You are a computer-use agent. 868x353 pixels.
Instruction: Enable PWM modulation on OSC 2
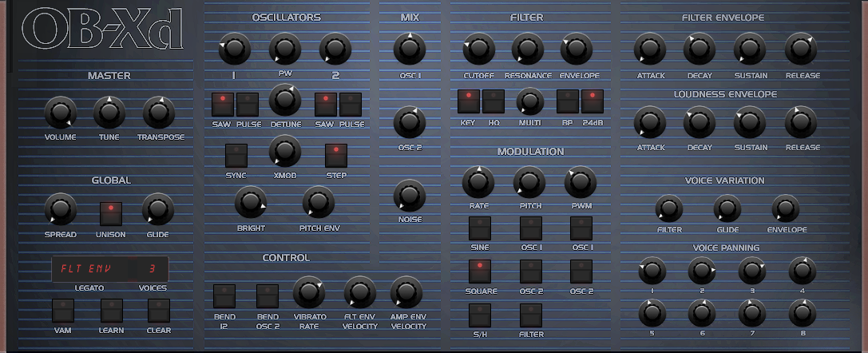(581, 271)
